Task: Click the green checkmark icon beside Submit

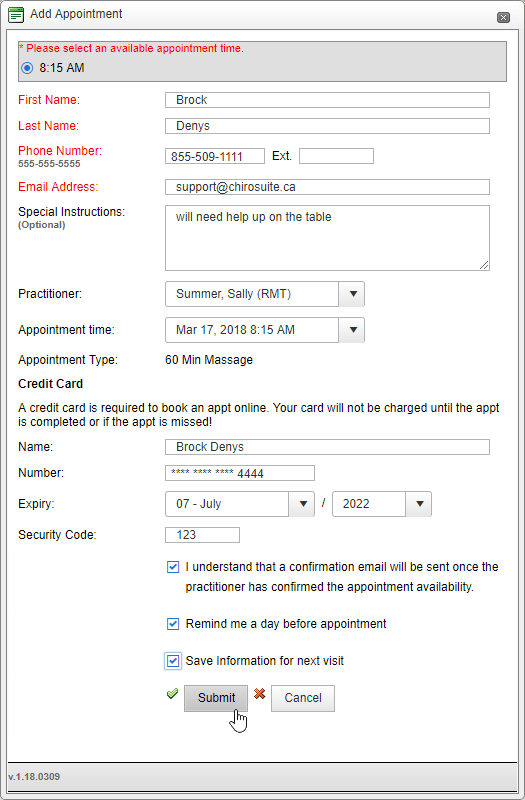Action: (x=172, y=693)
